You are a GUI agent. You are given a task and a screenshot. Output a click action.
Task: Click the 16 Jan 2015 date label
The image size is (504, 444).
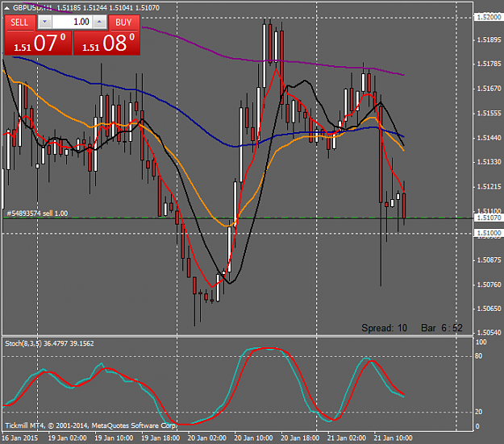point(19,438)
